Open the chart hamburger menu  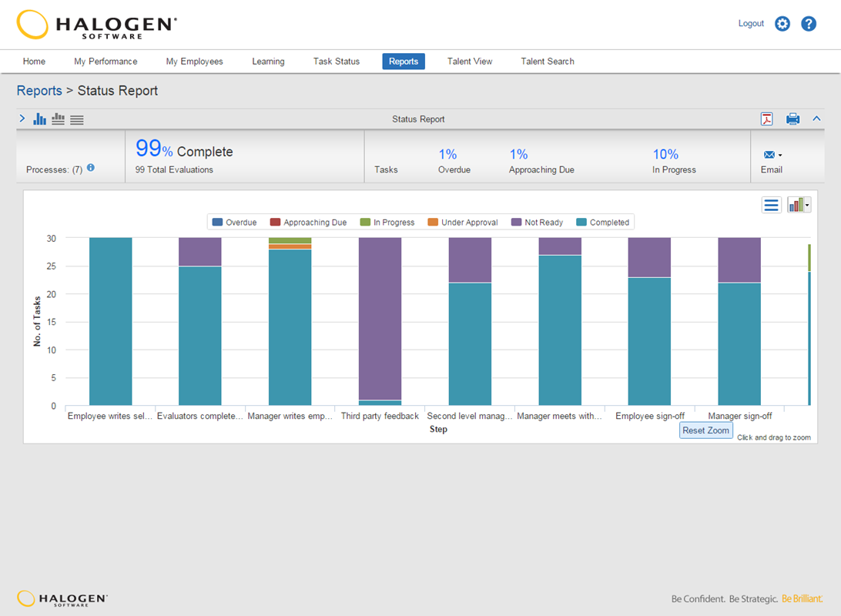[771, 204]
